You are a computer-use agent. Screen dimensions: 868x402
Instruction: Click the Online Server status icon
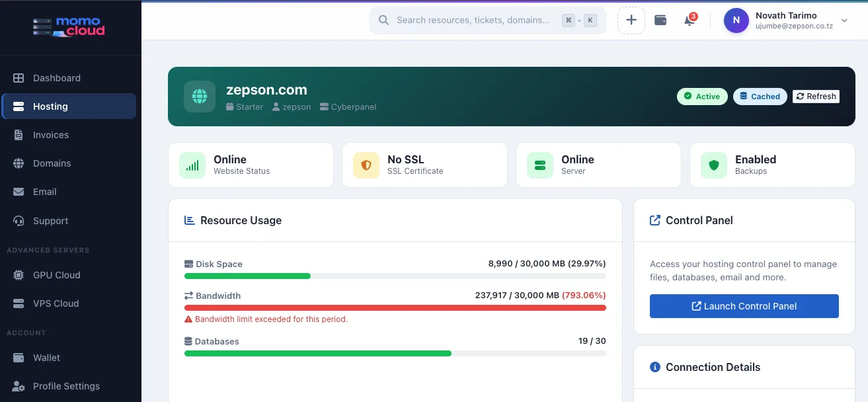click(x=540, y=165)
